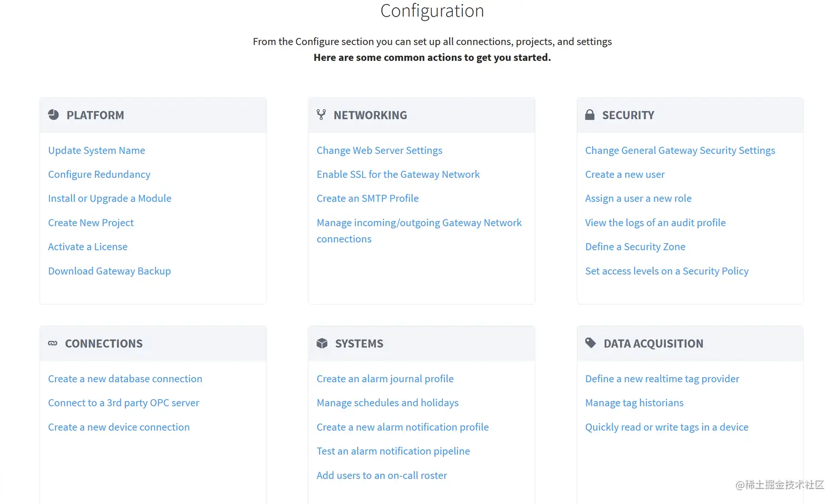Go to Install or Upgrade a Module

coord(110,198)
